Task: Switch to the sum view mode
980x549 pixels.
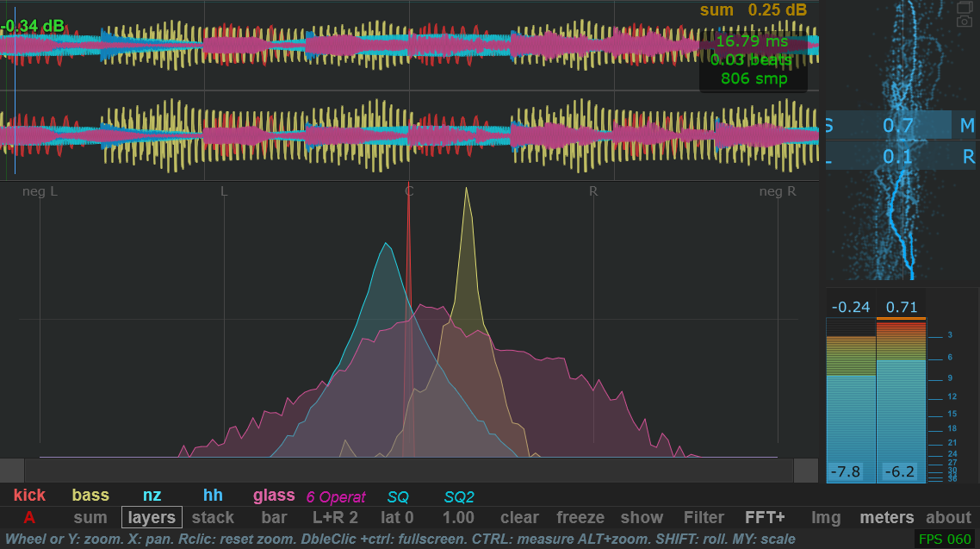Action: pos(90,518)
